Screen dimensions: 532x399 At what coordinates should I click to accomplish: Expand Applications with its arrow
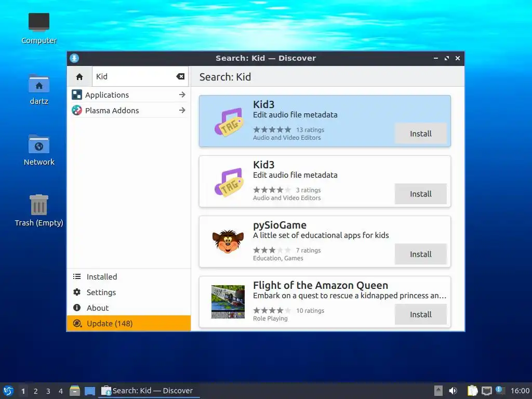182,95
